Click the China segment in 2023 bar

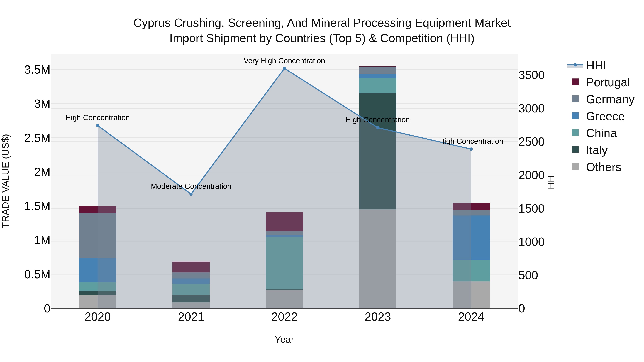pos(378,86)
